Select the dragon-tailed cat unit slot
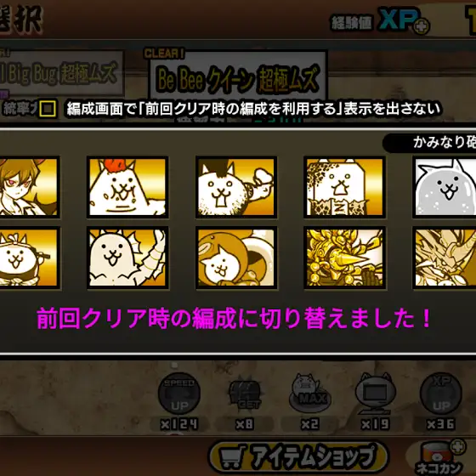476x476 pixels. pyautogui.click(x=127, y=258)
